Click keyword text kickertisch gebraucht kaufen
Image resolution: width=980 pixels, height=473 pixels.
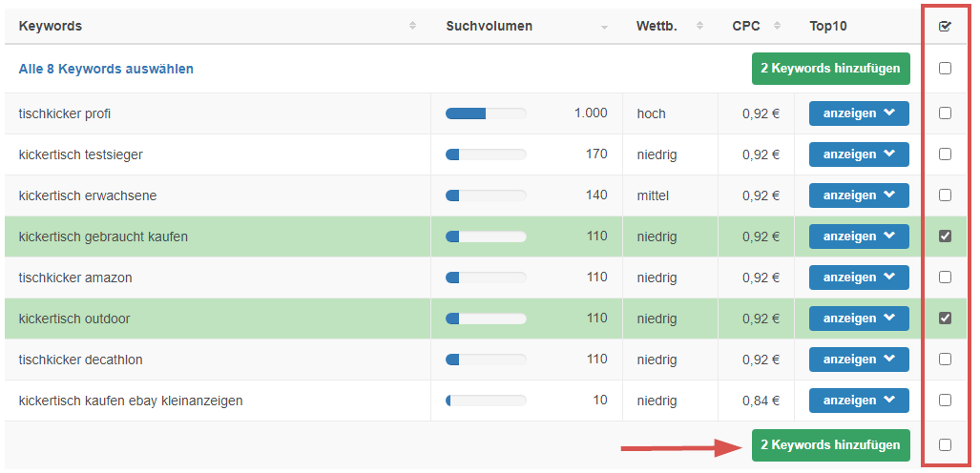[103, 236]
